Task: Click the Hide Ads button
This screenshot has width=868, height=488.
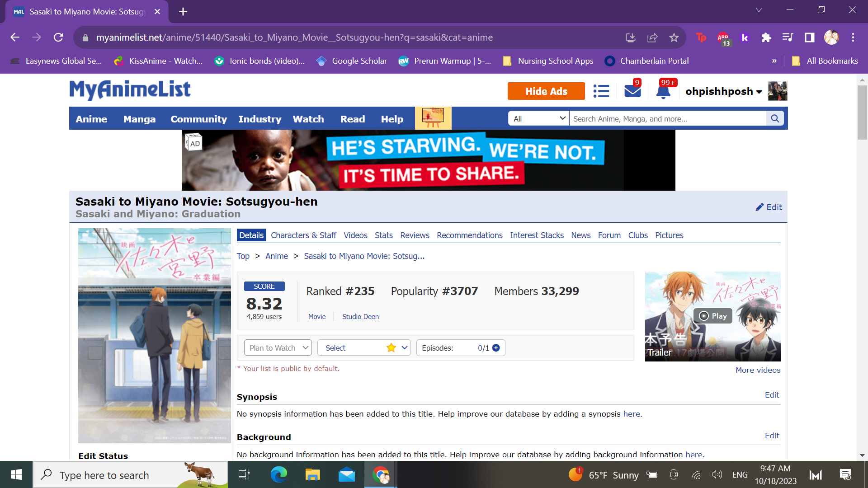Action: [x=546, y=91]
